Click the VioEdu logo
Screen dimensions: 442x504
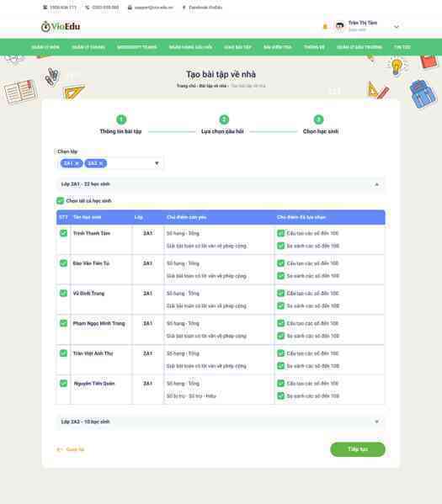tap(61, 26)
